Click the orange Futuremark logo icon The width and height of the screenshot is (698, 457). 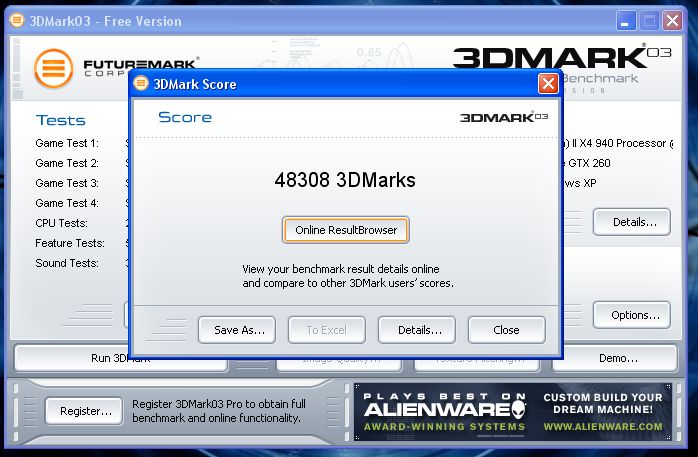pos(53,69)
